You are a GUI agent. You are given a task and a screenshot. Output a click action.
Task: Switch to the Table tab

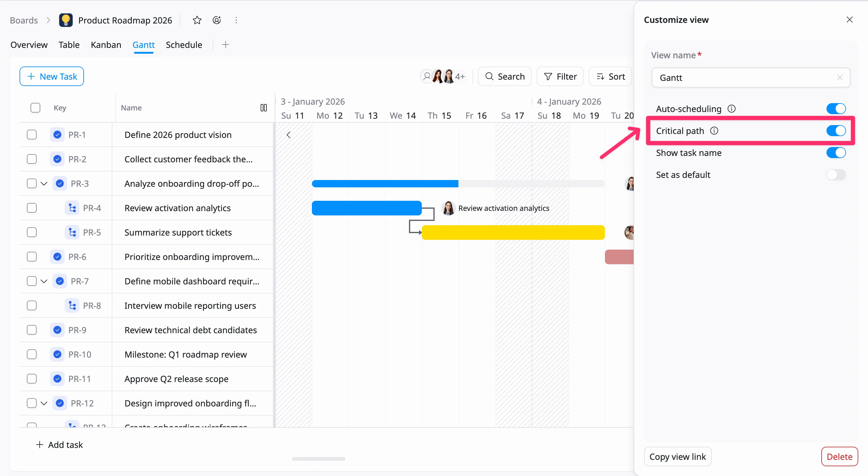click(69, 45)
